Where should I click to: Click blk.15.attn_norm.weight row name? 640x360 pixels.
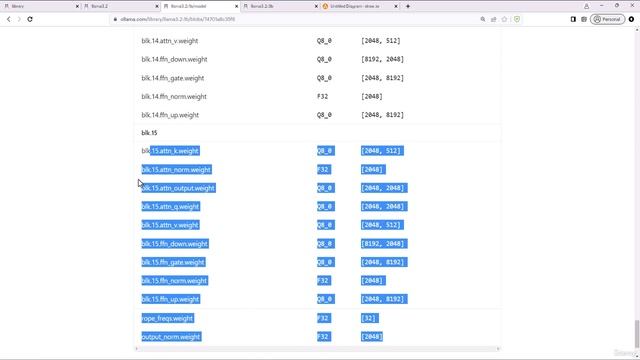click(x=176, y=169)
